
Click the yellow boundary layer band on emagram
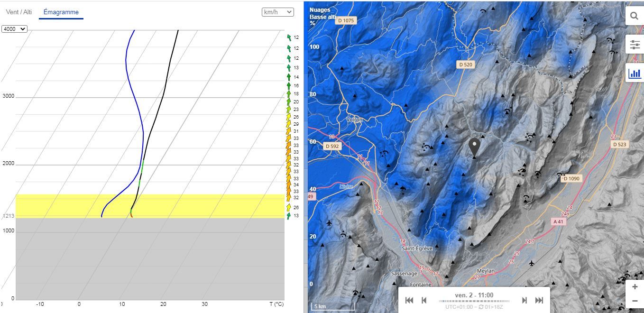(x=150, y=206)
